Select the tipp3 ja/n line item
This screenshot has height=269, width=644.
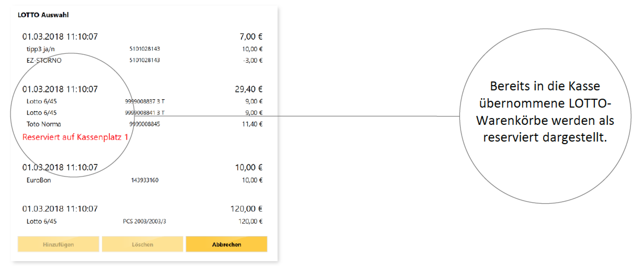coord(142,49)
